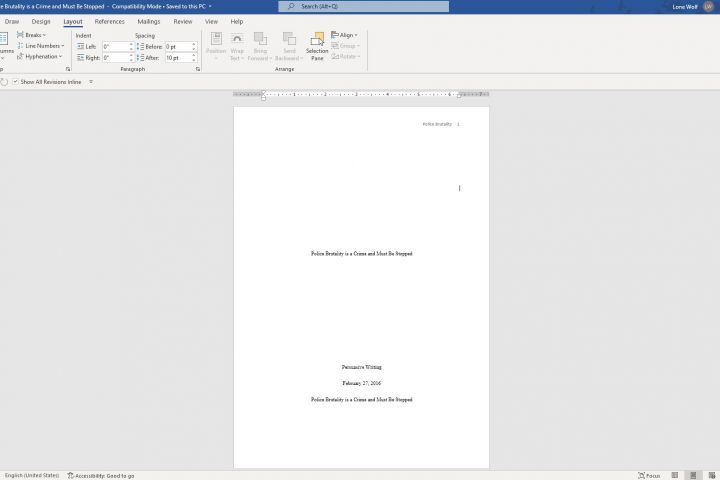Viewport: 720px width, 480px height.
Task: Click the Lone Wolf account avatar
Action: point(708,6)
